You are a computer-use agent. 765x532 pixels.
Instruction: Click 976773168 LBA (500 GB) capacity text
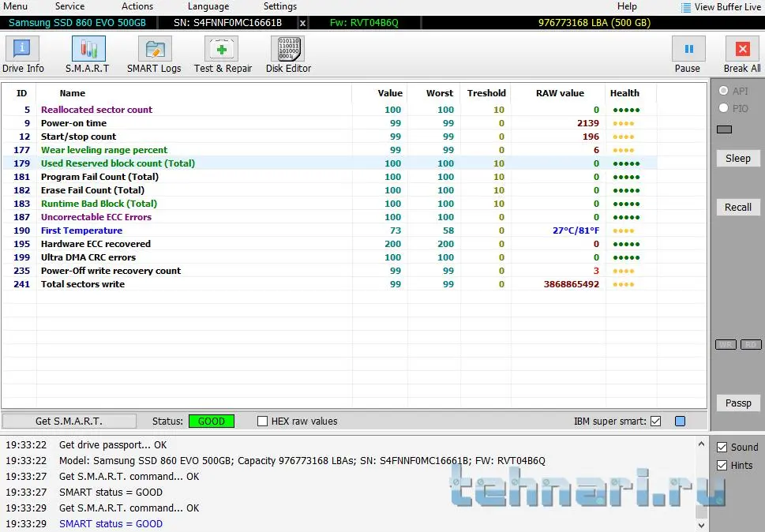(x=594, y=23)
